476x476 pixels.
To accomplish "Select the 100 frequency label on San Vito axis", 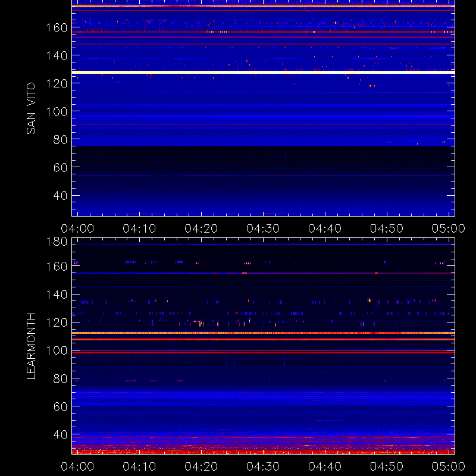I will click(57, 111).
